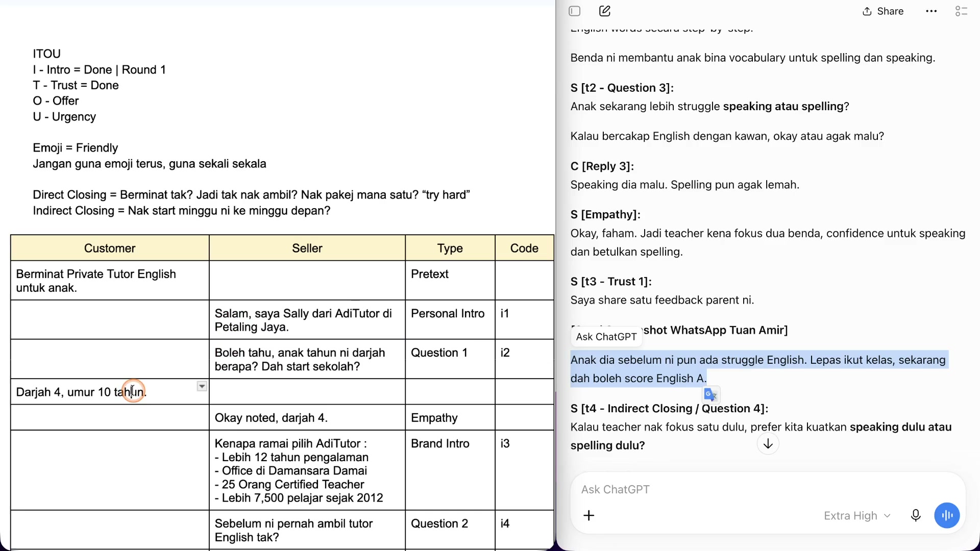Select the 'Brand Intro' type cell
This screenshot has height=551, width=980.
point(450,470)
